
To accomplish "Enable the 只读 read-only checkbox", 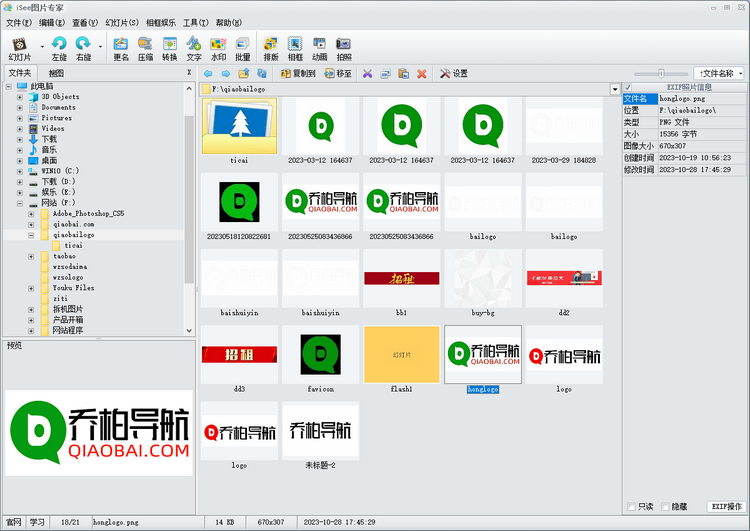I will 631,507.
